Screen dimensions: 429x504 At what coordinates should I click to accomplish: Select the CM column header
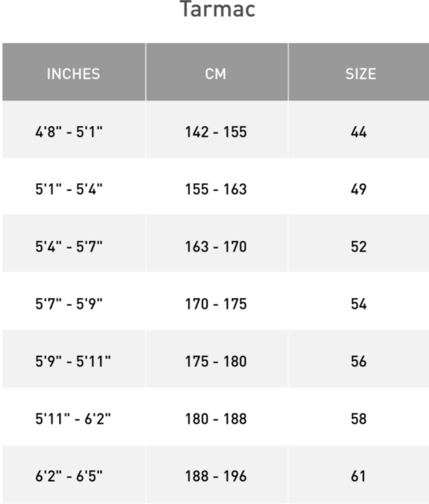[215, 73]
